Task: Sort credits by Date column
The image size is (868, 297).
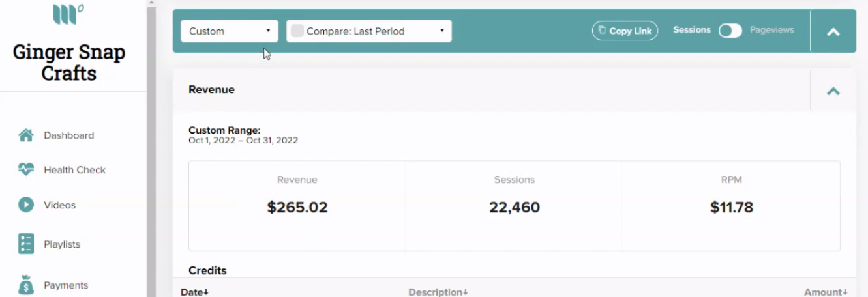Action: tap(194, 292)
